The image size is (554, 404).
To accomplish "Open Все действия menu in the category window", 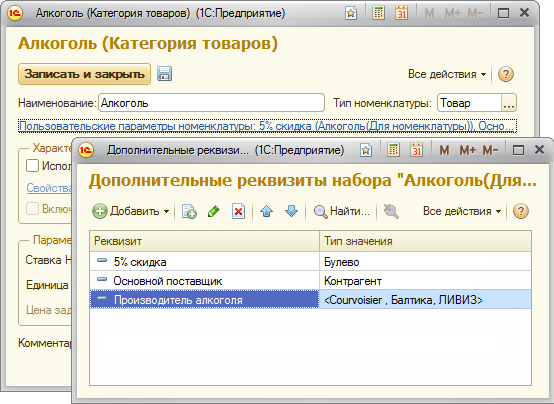I will [447, 74].
